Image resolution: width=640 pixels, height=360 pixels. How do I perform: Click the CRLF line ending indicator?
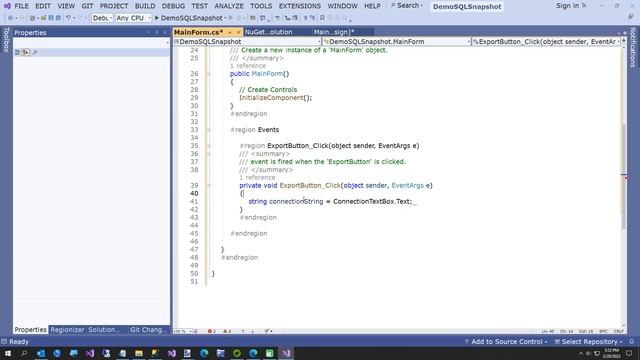point(618,331)
